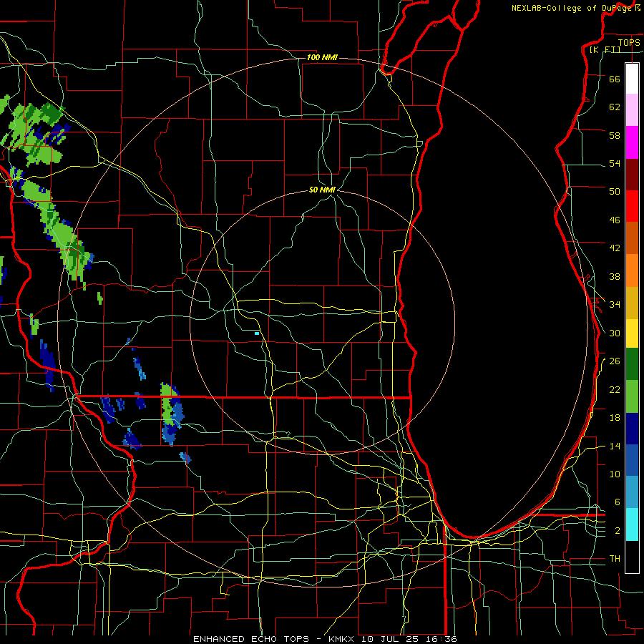Click the "42" legend value
The height and width of the screenshot is (644, 644).
[615, 248]
